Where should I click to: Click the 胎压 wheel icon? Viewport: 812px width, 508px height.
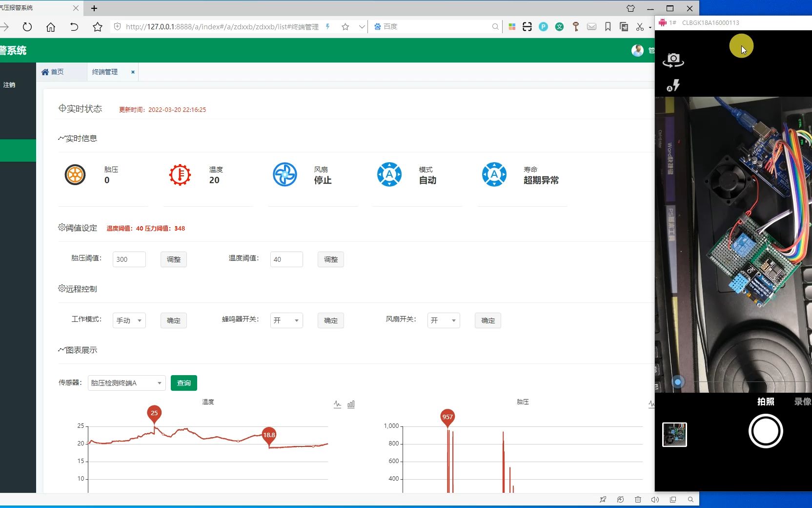click(75, 175)
